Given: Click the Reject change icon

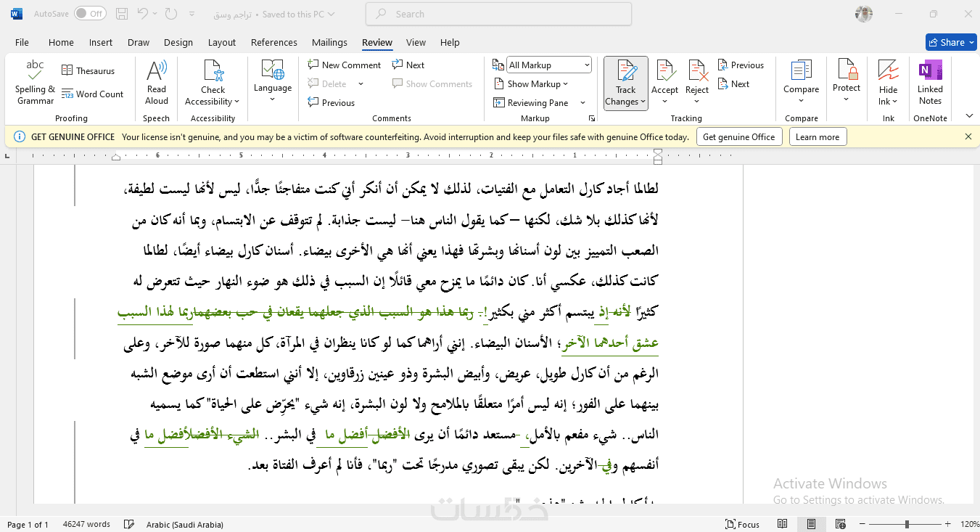Looking at the screenshot, I should (x=697, y=71).
